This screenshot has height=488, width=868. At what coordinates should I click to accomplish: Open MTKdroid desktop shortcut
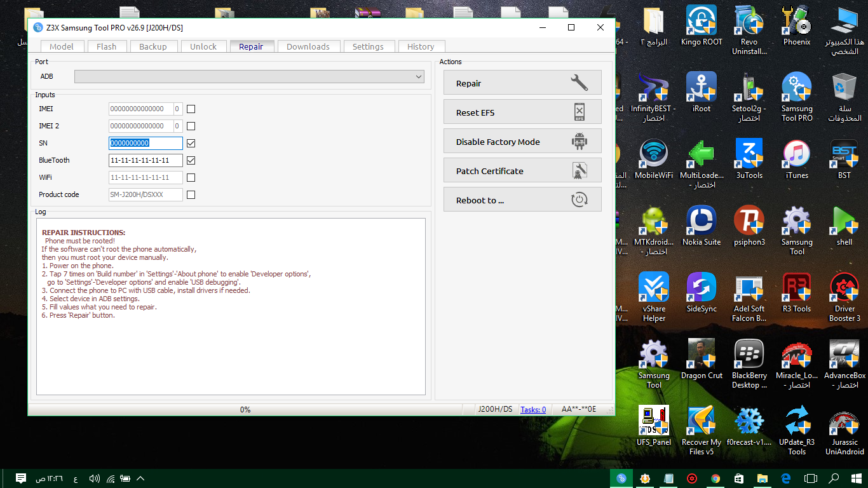coord(654,231)
